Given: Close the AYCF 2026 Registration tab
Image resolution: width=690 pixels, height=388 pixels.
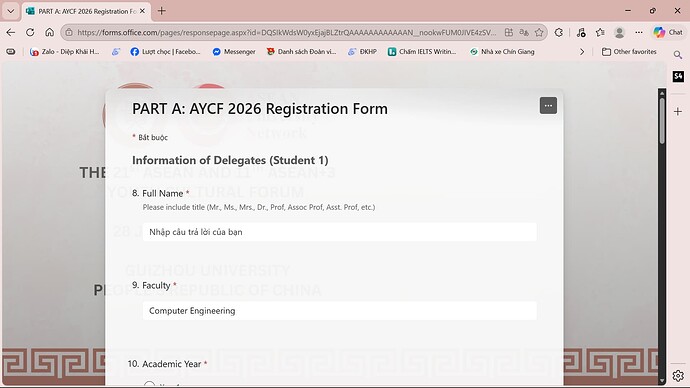Looking at the screenshot, I should (142, 11).
